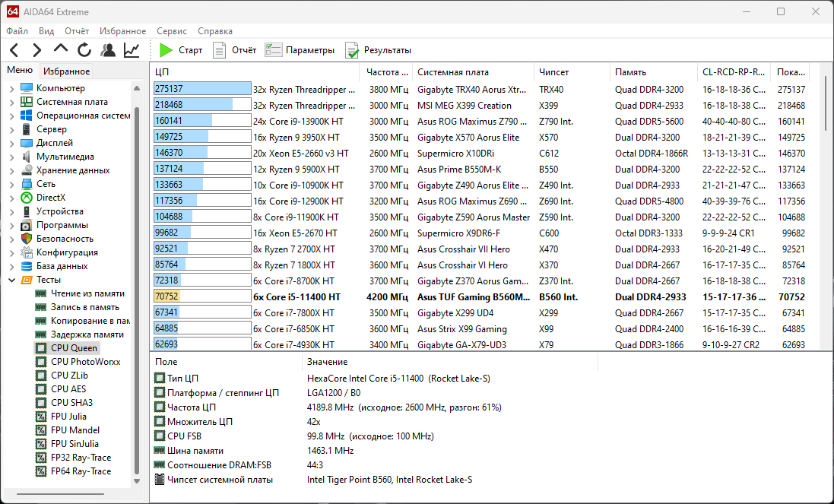Screen dimensions: 834x504
Task: Collapse the Тесты tree node
Action: (11, 280)
